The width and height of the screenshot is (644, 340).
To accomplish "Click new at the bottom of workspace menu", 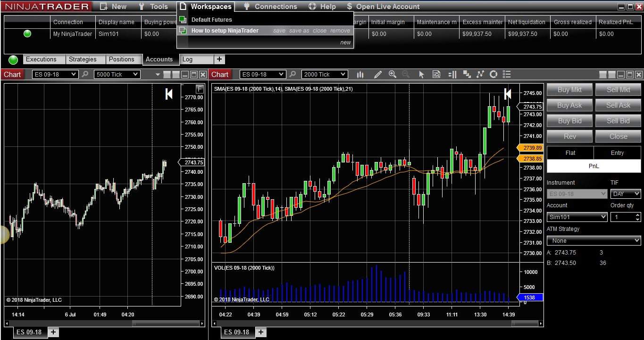I will coord(345,42).
